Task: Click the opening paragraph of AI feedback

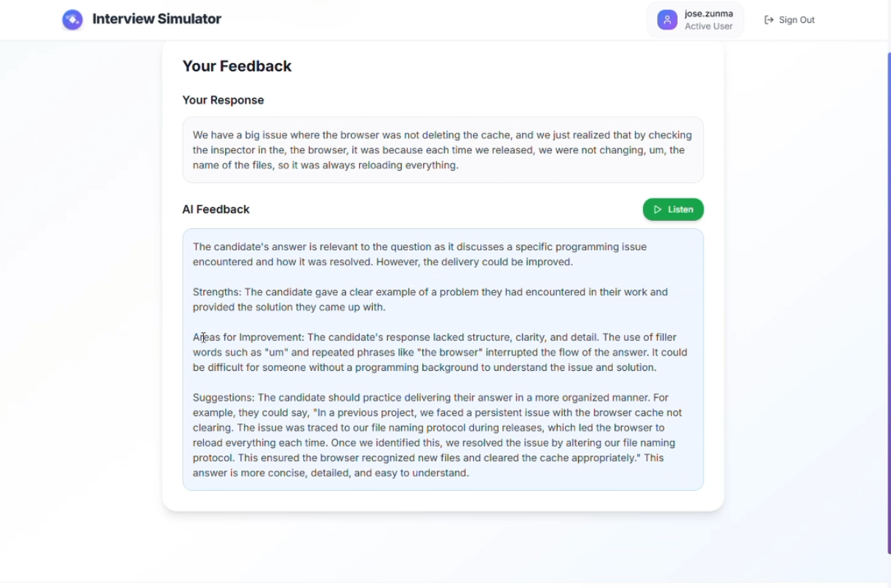Action: pos(419,254)
